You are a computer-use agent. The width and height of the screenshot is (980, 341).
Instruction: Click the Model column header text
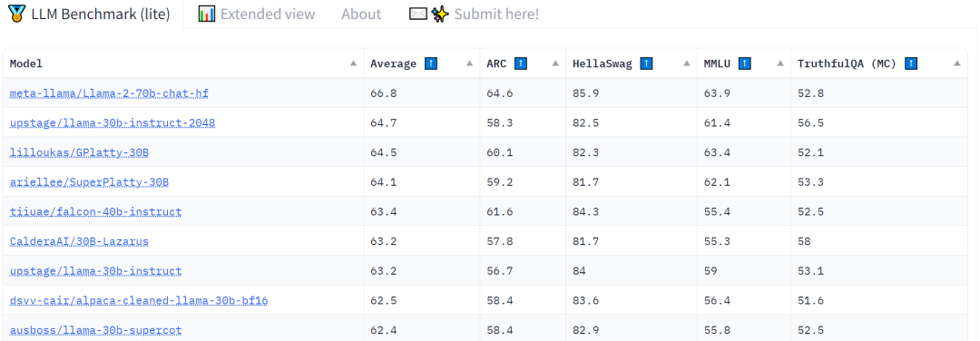coord(26,63)
